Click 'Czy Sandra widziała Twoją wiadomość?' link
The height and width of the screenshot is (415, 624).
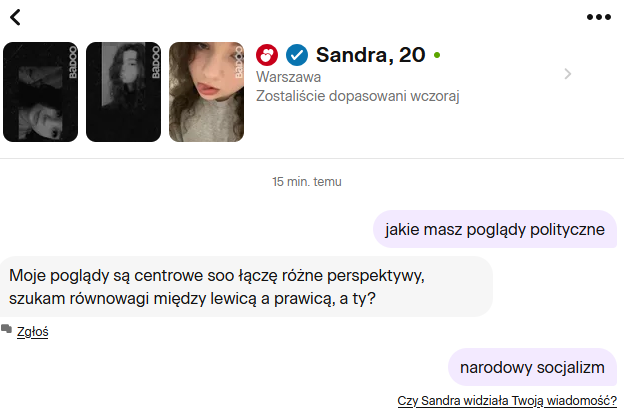pos(507,401)
